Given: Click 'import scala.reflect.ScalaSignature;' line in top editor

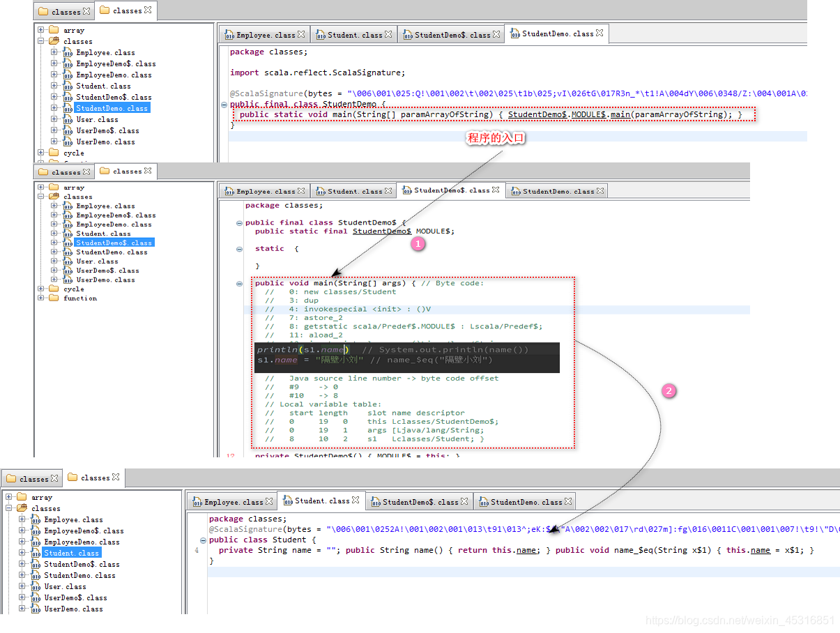Looking at the screenshot, I should point(317,72).
